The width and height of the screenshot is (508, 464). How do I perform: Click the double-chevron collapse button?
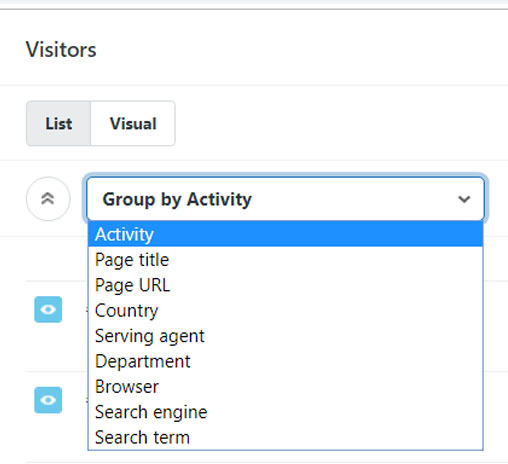point(48,199)
